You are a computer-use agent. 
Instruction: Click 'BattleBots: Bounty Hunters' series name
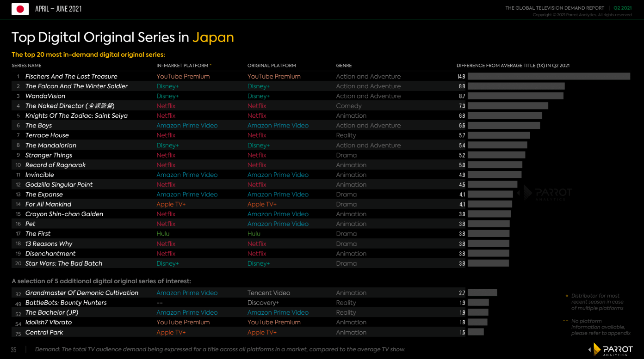pyautogui.click(x=66, y=303)
